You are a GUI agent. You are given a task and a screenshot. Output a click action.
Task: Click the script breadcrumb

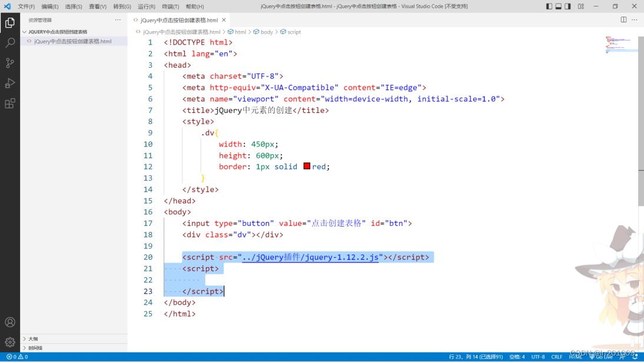click(294, 32)
